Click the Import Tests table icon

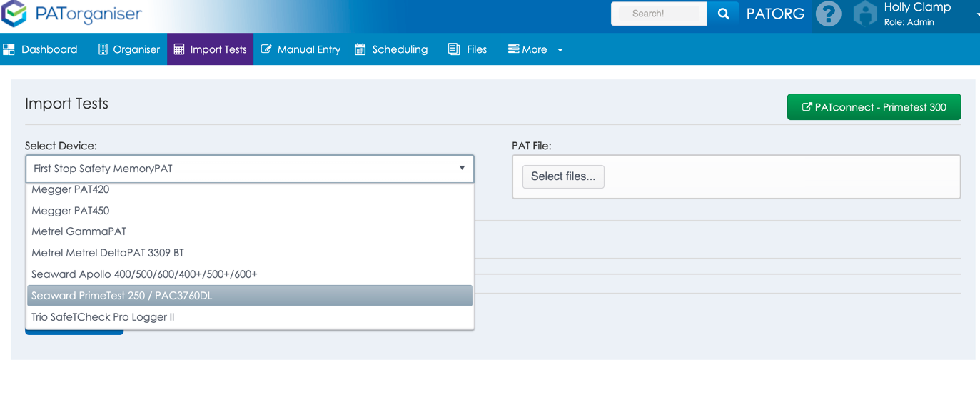(179, 49)
